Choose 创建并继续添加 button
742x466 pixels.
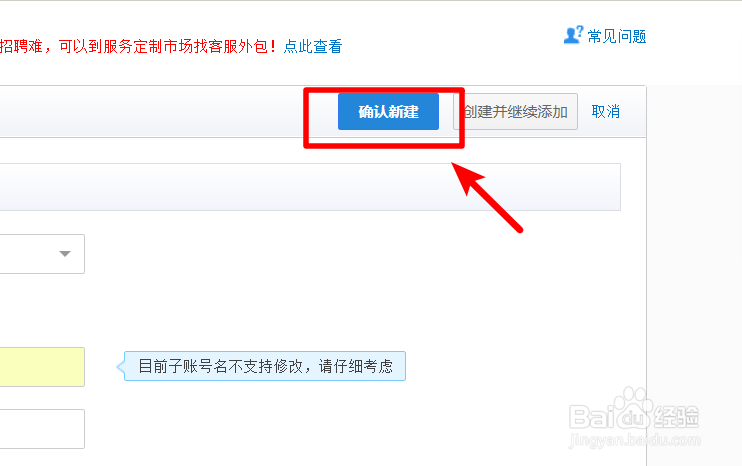(x=515, y=112)
